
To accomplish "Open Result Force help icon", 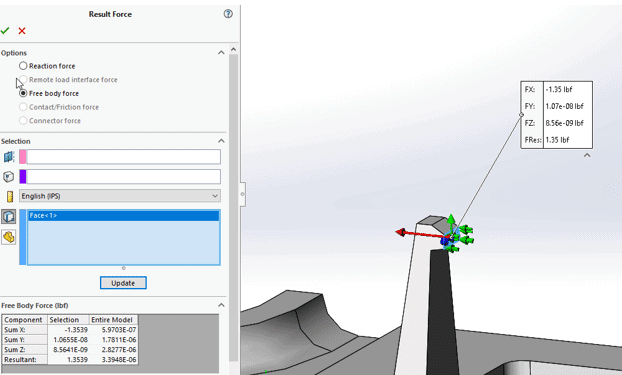I will pos(228,14).
